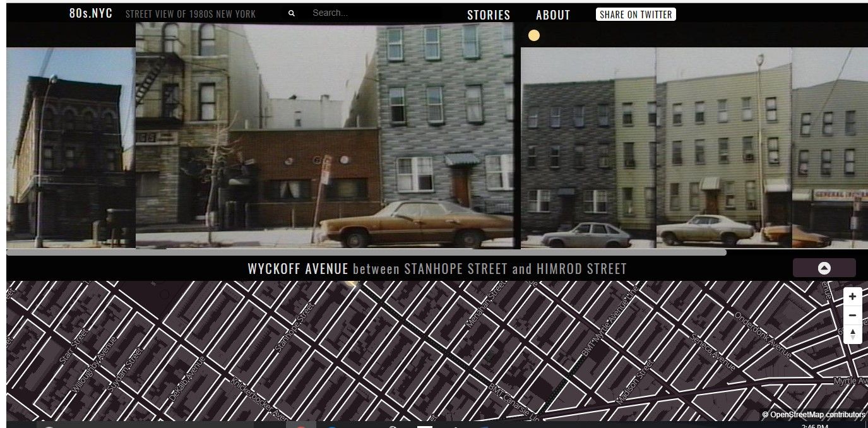This screenshot has width=868, height=428.
Task: Click Stanhope Street label on map
Action: click(295, 328)
